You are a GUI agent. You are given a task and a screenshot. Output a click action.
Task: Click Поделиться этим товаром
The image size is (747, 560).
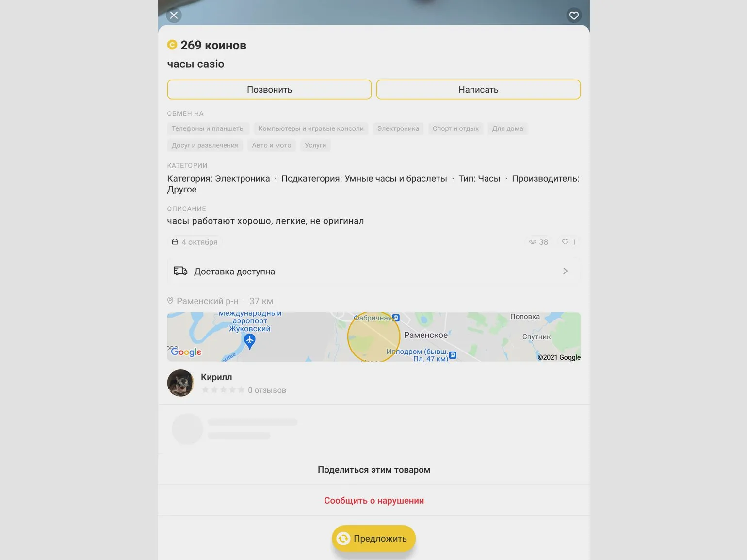pos(374,469)
